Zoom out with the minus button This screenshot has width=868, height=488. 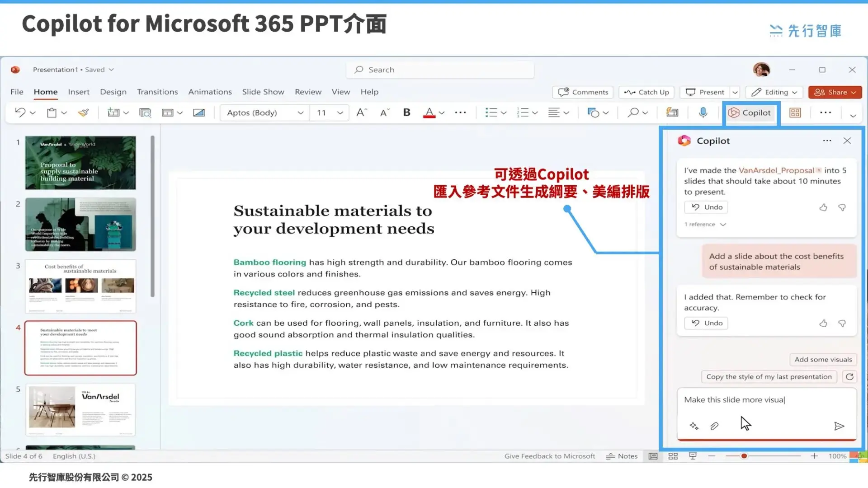(712, 456)
